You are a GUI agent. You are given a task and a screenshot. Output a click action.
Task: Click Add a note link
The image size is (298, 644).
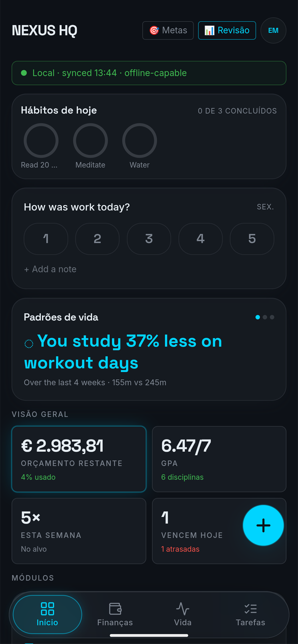50,269
